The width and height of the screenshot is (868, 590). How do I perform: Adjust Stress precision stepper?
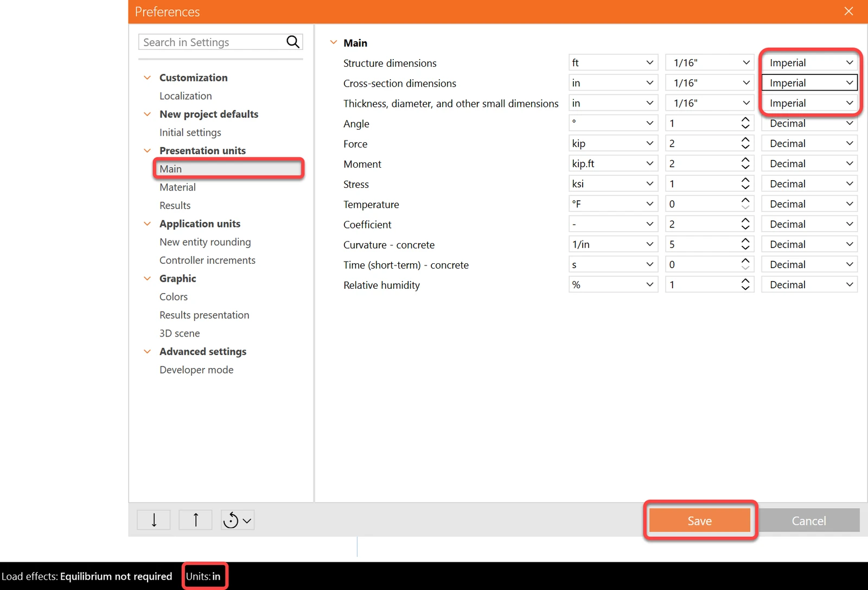745,183
